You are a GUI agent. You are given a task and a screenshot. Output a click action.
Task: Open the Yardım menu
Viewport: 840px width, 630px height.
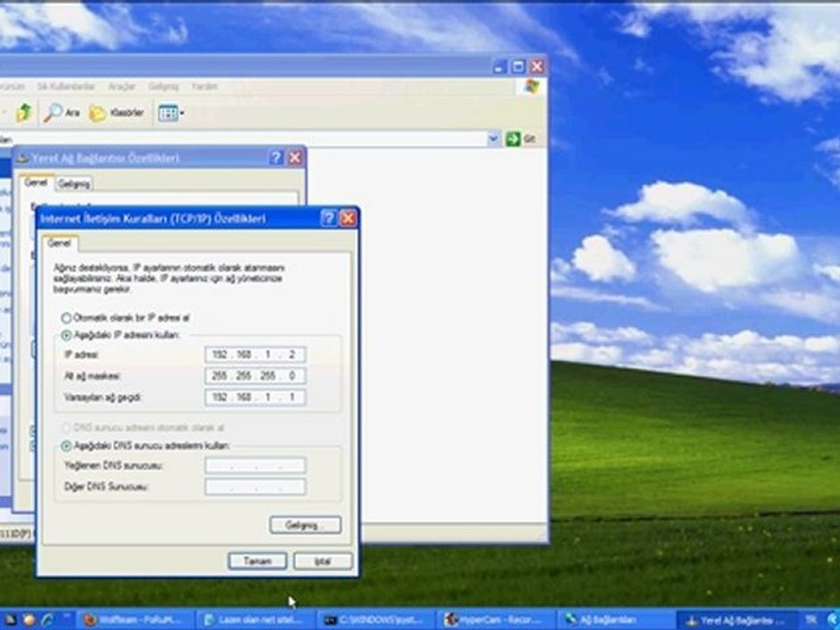205,87
